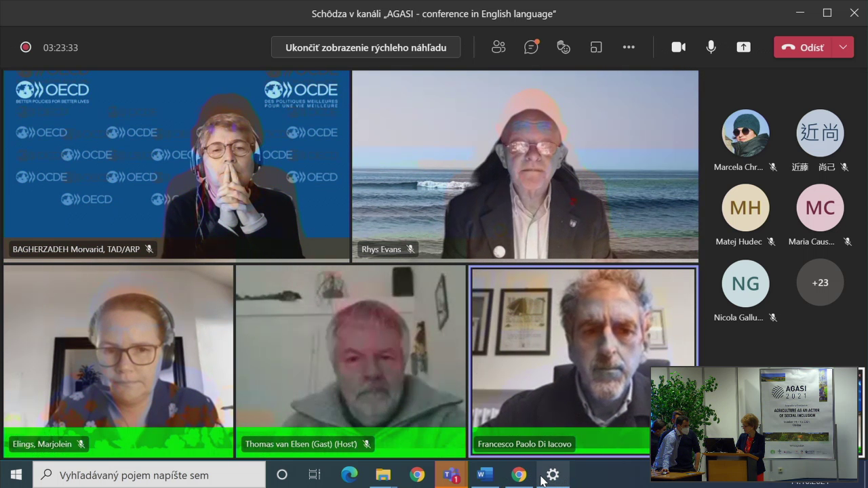Open Microsoft Teams from the taskbar
868x488 pixels.
[x=451, y=475]
